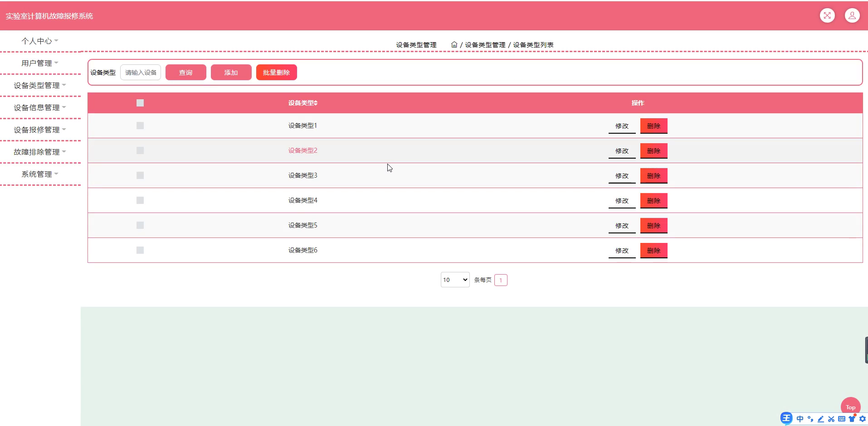Switch IME Chinese mode via 中 icon
Viewport: 868px width, 426px height.
pyautogui.click(x=800, y=419)
